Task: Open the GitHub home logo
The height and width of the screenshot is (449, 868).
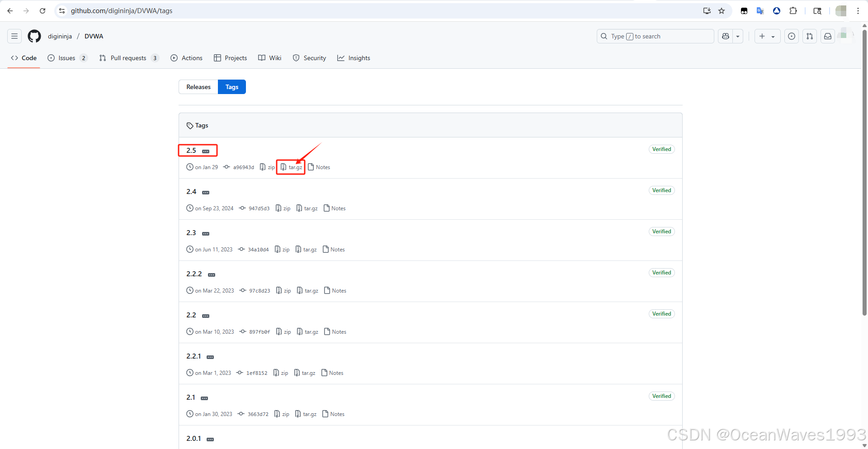Action: (34, 36)
